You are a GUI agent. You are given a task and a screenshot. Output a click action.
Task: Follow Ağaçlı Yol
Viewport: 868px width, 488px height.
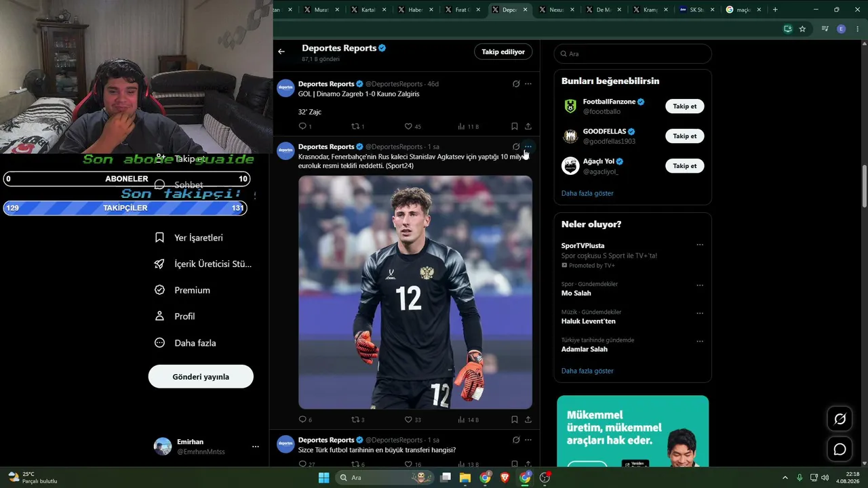685,166
